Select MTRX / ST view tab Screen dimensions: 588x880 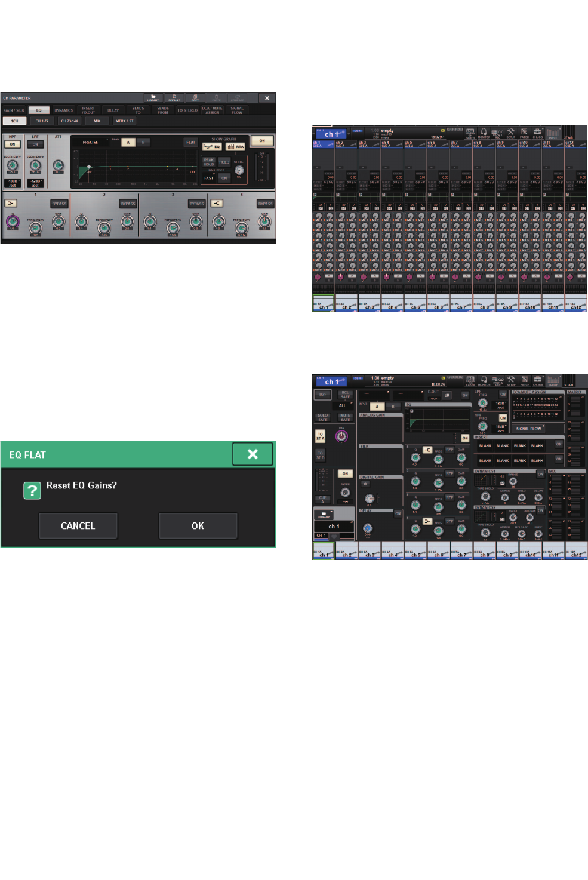tap(124, 121)
